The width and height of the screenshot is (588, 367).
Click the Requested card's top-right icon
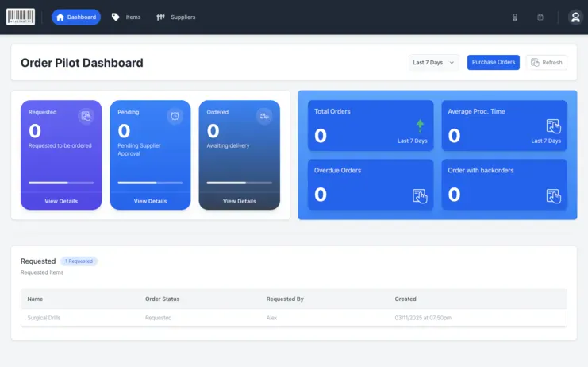coord(86,116)
